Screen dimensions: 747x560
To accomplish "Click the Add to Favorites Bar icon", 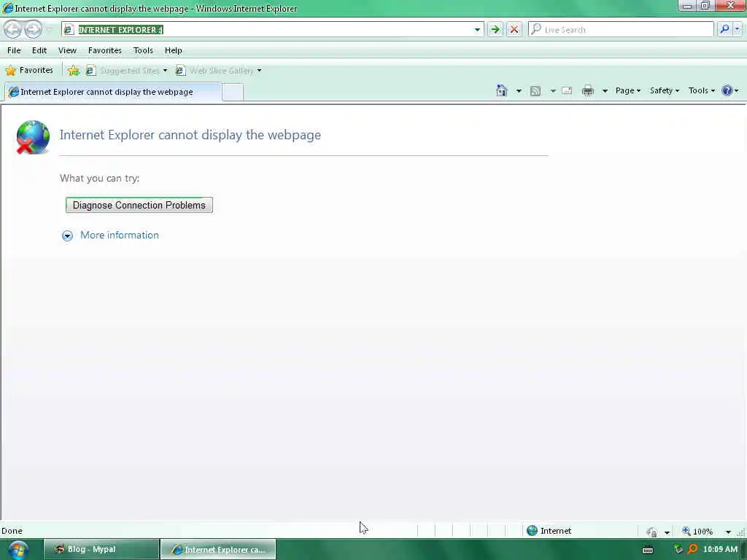I will [x=74, y=71].
